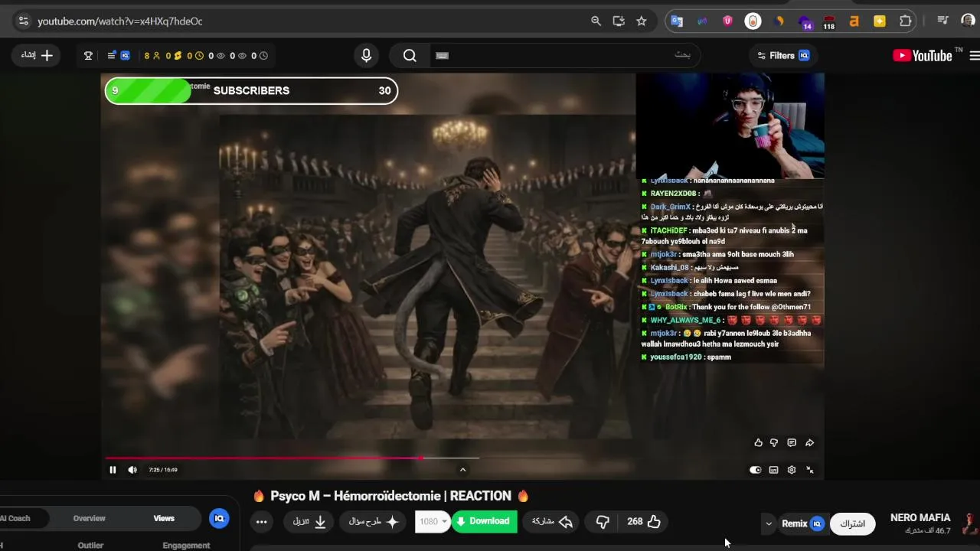Click the إنشاء create button
980x551 pixels.
37,55
